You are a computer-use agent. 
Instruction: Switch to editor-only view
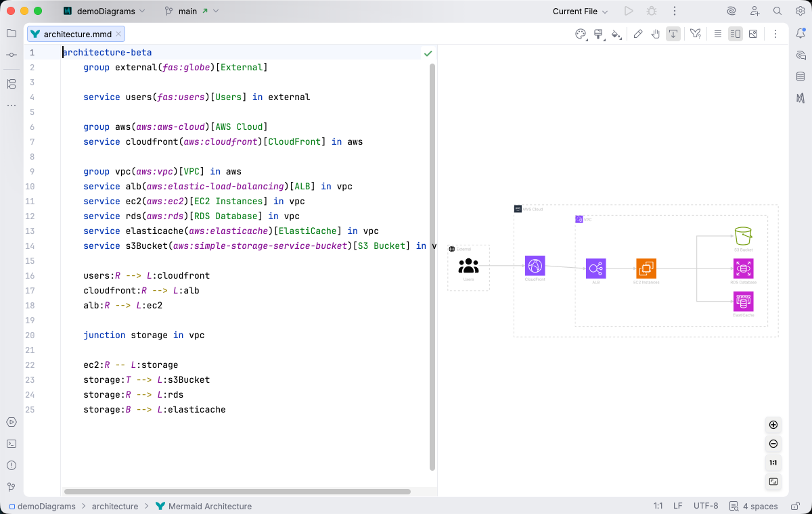pyautogui.click(x=718, y=34)
